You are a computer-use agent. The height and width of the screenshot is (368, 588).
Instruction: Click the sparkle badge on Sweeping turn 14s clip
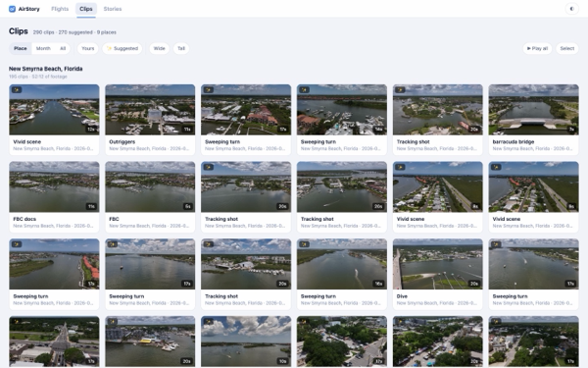coord(304,90)
